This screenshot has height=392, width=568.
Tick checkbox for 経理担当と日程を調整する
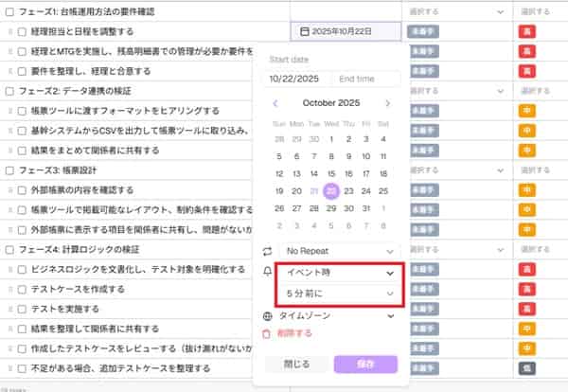click(x=22, y=31)
